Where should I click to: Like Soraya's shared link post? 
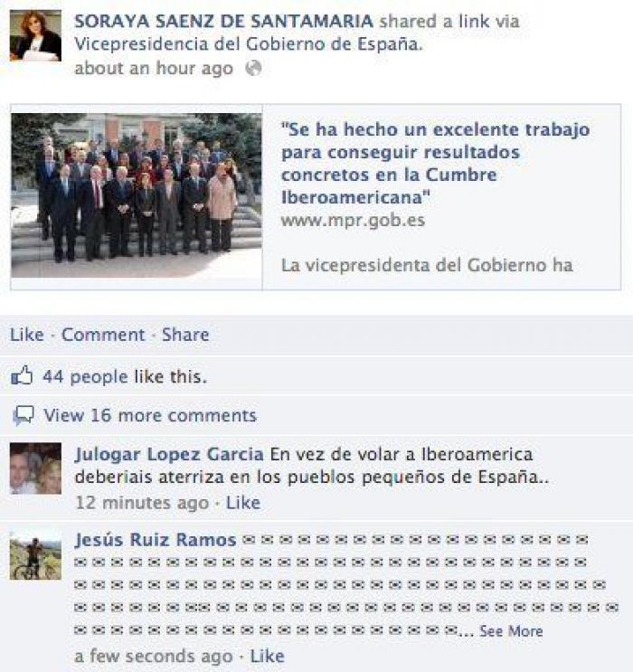tap(26, 335)
